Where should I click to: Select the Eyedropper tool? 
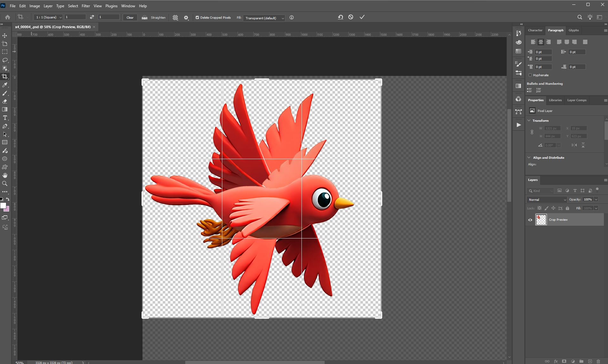[5, 85]
